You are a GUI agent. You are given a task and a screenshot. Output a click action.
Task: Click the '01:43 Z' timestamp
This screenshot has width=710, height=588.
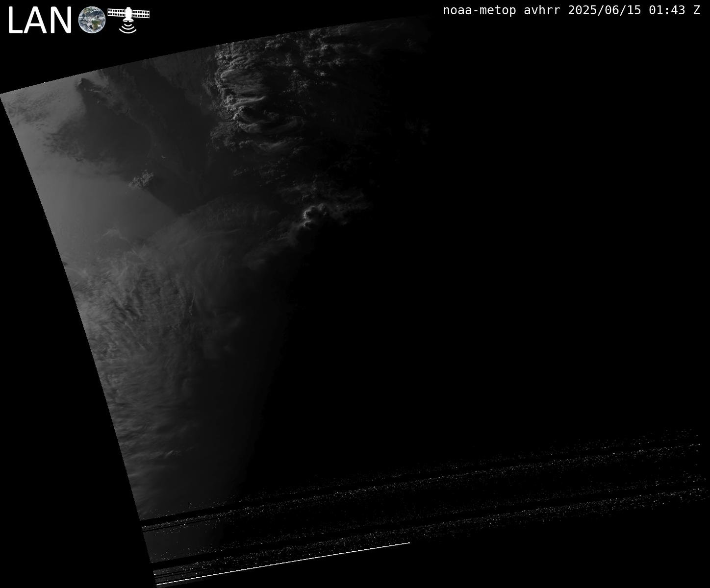675,10
